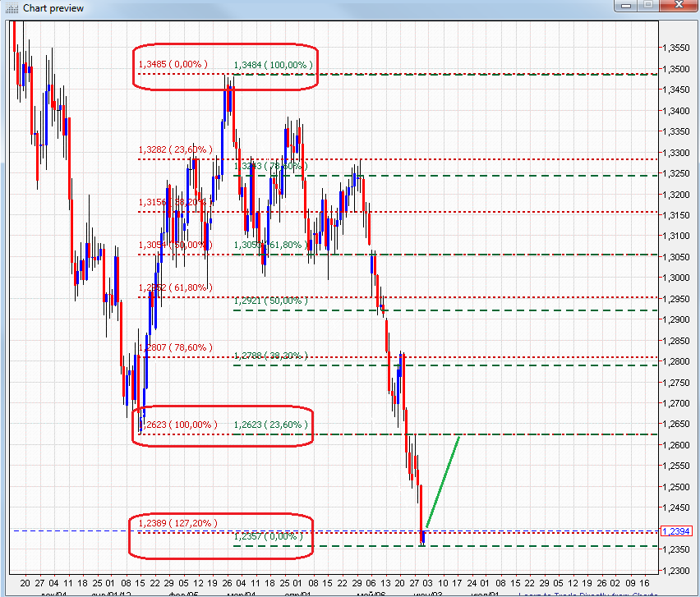Click the 1,2350 price axis value
Screen dimensions: 700x597
[x=676, y=549]
